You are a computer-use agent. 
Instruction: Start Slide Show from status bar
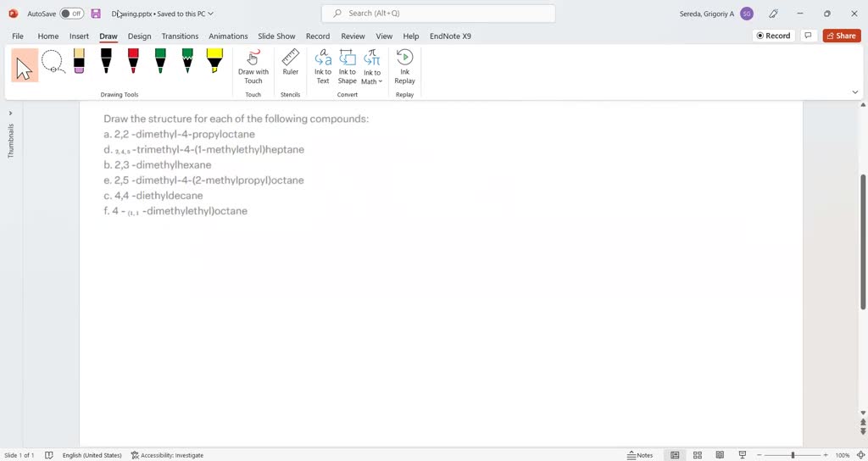point(743,455)
